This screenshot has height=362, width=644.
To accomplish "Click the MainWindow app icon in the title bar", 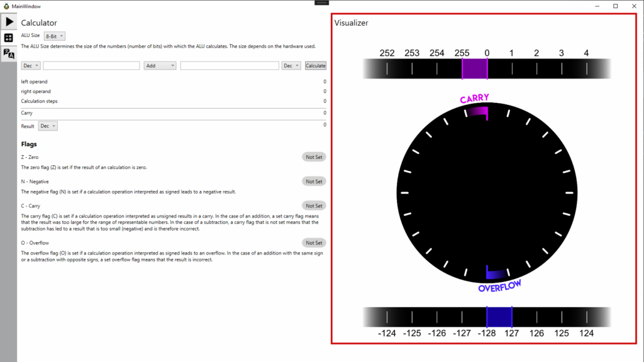I will click(6, 6).
